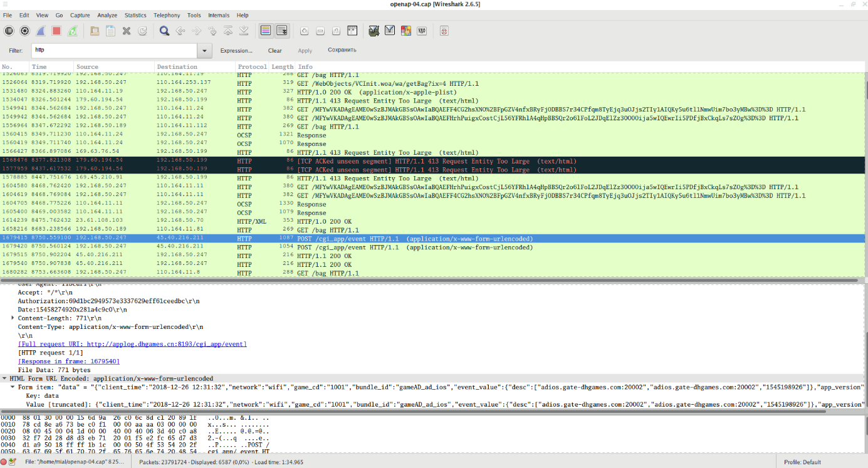Collapse the HTML Form URL Encoded section

pyautogui.click(x=5, y=378)
